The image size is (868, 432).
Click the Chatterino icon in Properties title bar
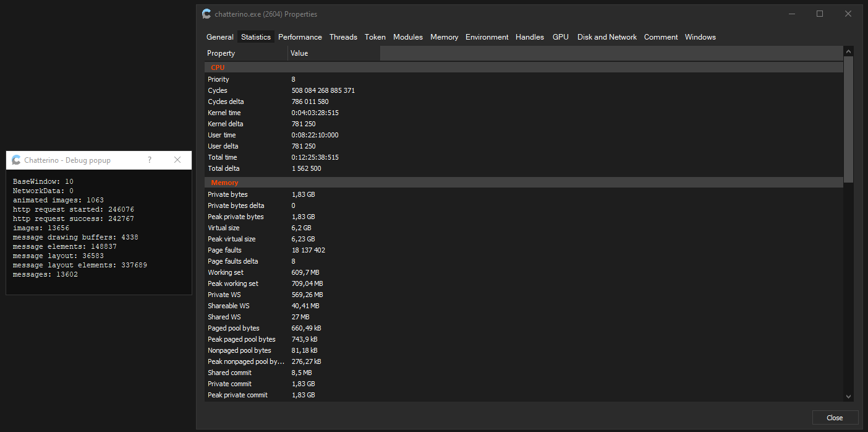[x=206, y=14]
